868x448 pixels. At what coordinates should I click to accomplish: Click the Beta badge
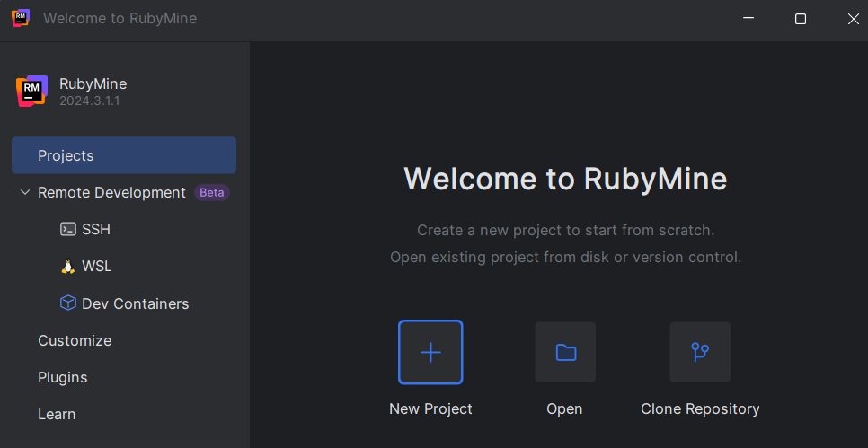click(212, 192)
